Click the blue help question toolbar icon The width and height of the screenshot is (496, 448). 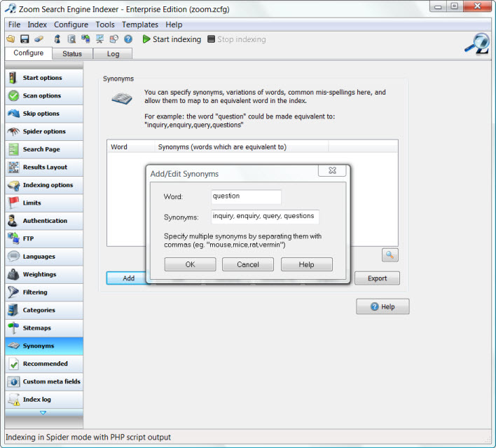(x=128, y=39)
